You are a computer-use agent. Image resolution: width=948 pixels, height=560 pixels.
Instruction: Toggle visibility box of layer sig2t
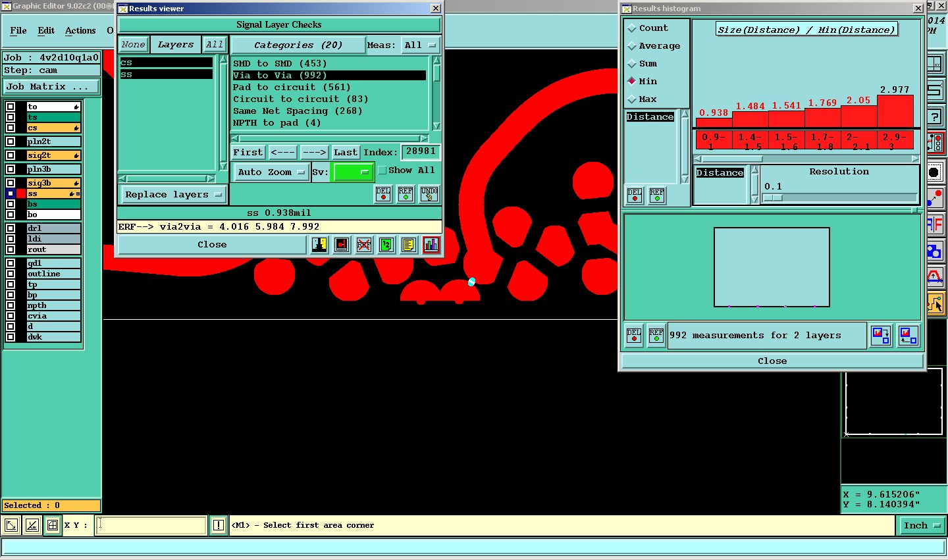(11, 155)
